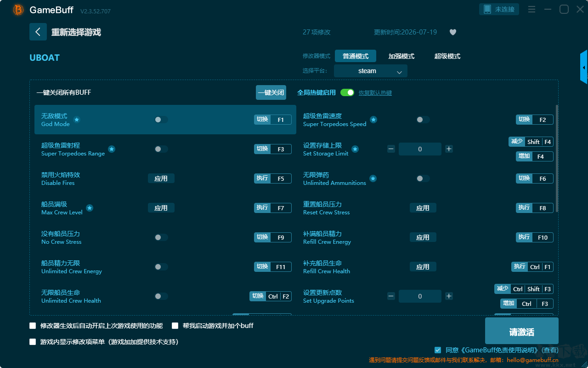
Task: Switch to 超级模式 mode tab
Action: pos(447,56)
